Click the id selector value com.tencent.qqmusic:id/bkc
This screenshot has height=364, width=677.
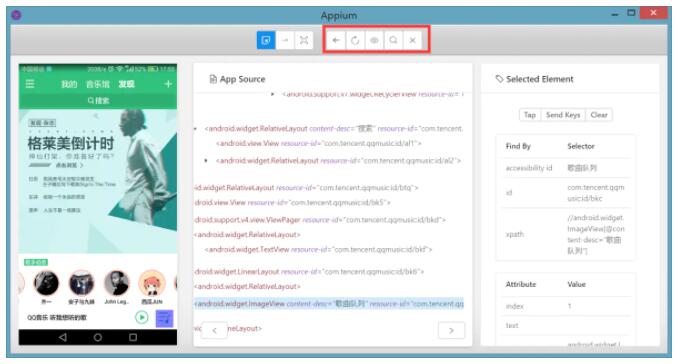coord(596,193)
